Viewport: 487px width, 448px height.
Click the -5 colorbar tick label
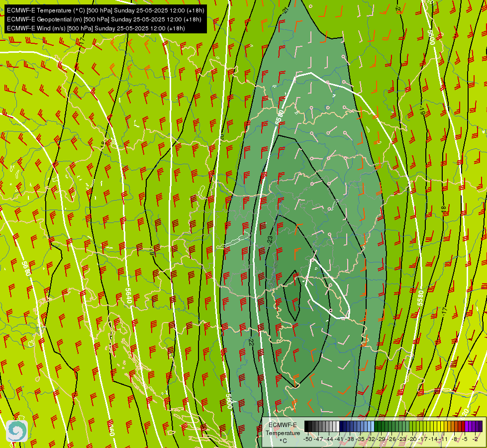point(465,439)
